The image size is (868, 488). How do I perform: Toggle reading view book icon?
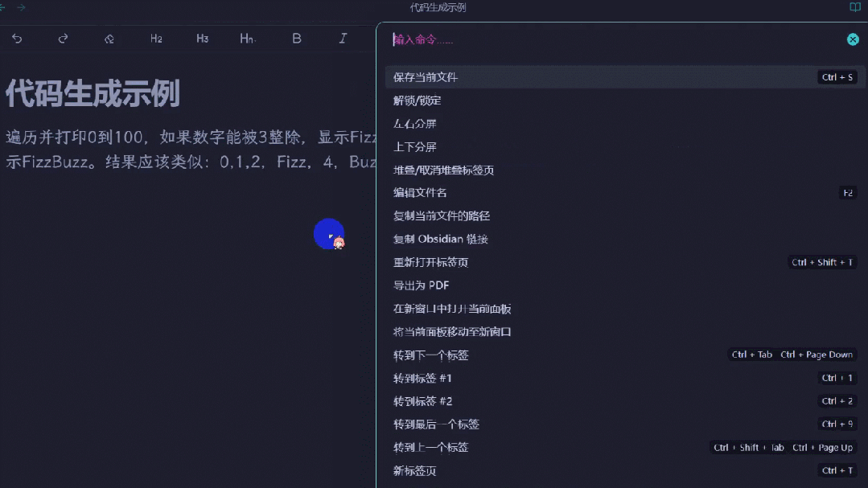tap(854, 7)
